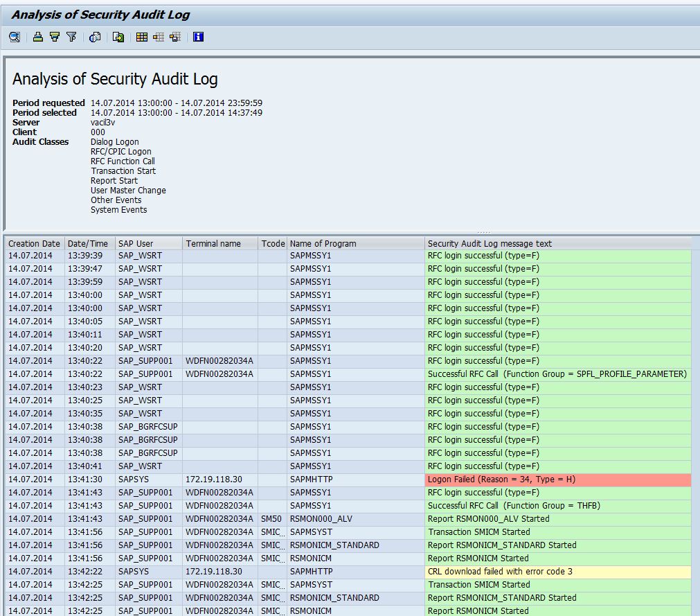Sort the list in descending order

click(55, 37)
